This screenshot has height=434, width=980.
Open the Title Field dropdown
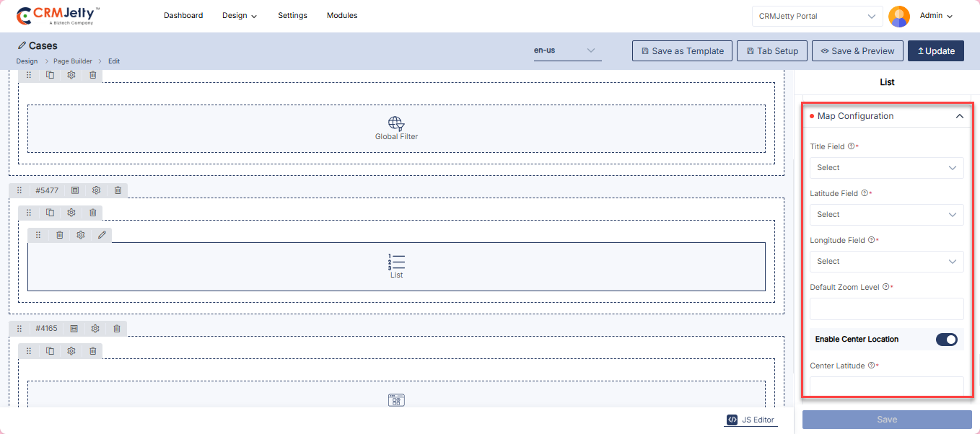pos(886,168)
